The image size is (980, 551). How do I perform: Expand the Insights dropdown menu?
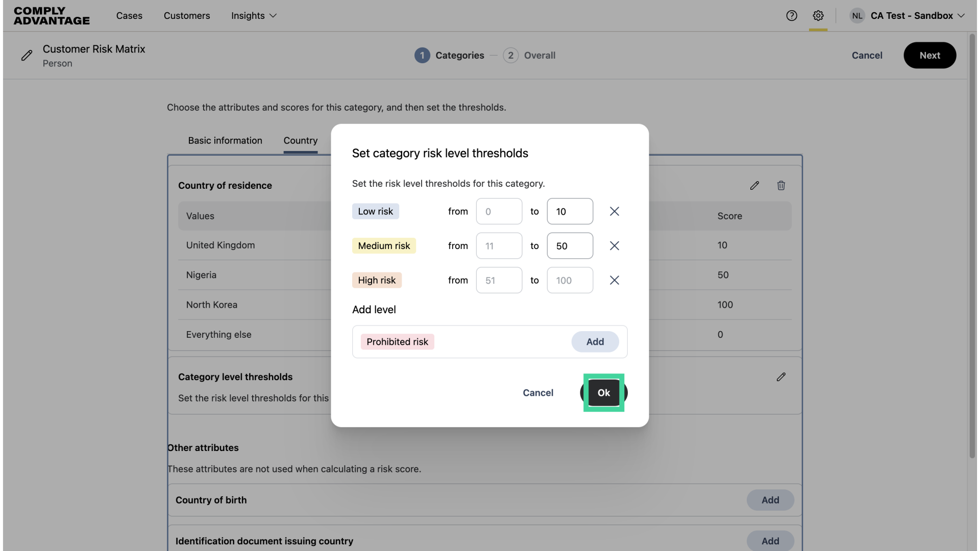(x=254, y=16)
